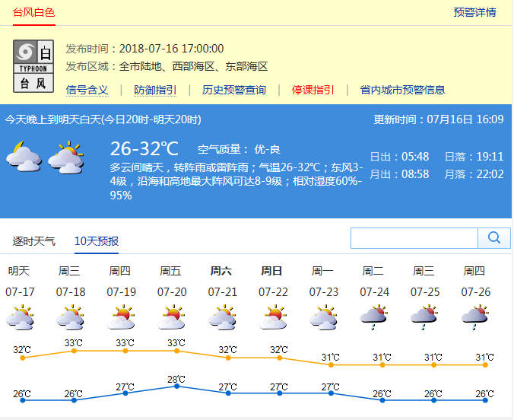Image resolution: width=514 pixels, height=420 pixels.
Task: Click the partly sunny daytime weather icon
Action: tap(66, 157)
